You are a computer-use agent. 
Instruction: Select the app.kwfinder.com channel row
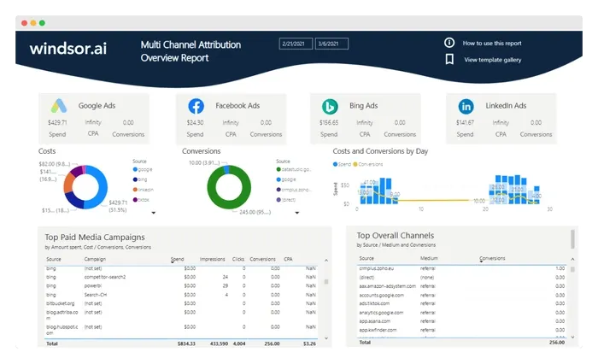pyautogui.click(x=462, y=330)
